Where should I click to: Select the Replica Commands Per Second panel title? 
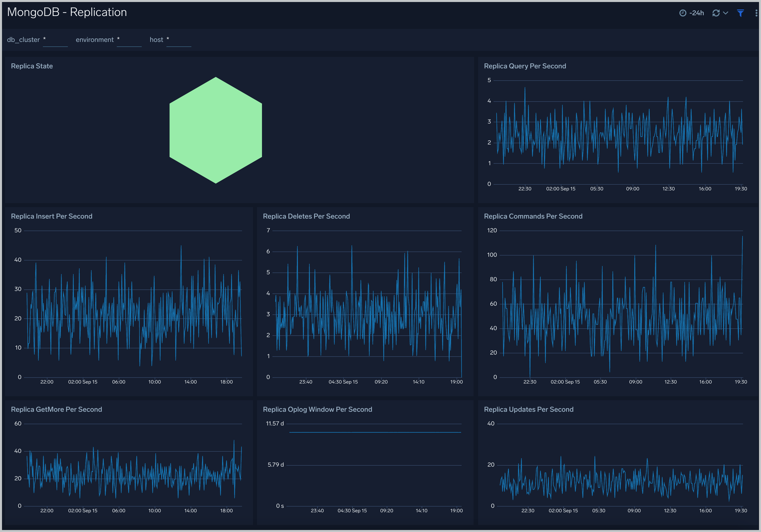[x=533, y=216]
